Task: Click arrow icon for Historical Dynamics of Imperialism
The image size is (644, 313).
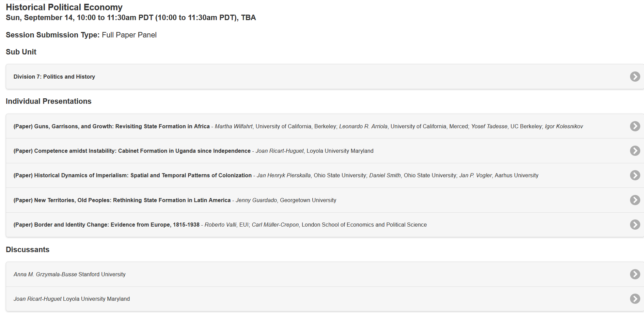Action: 635,175
